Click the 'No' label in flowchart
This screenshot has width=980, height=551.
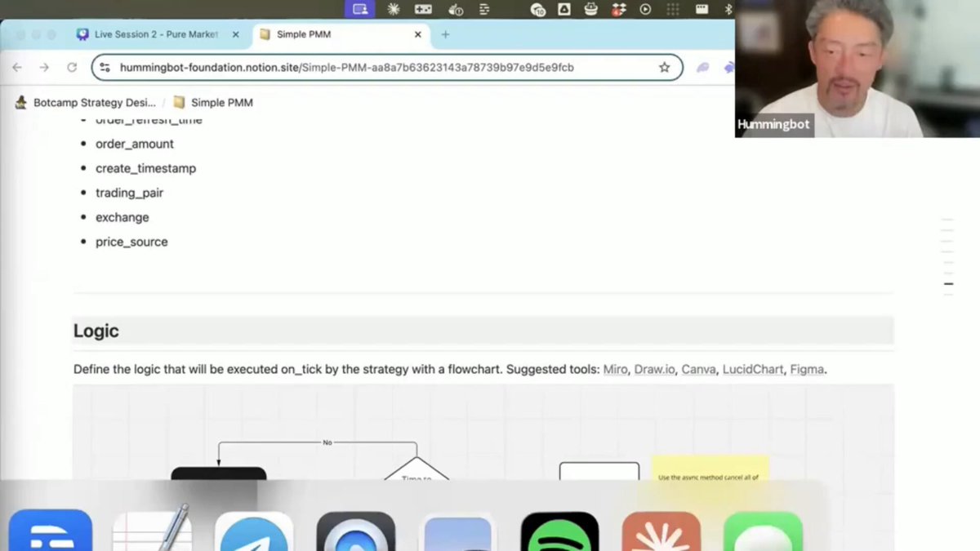click(x=327, y=442)
